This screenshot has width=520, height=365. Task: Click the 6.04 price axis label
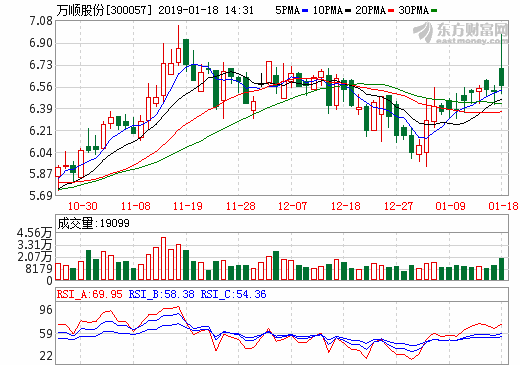pos(41,153)
